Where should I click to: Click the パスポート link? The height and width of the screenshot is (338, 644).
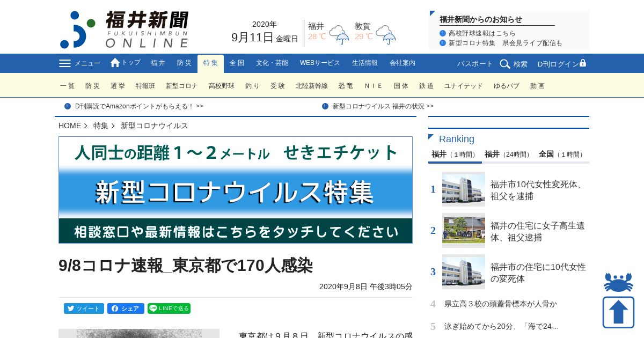475,64
